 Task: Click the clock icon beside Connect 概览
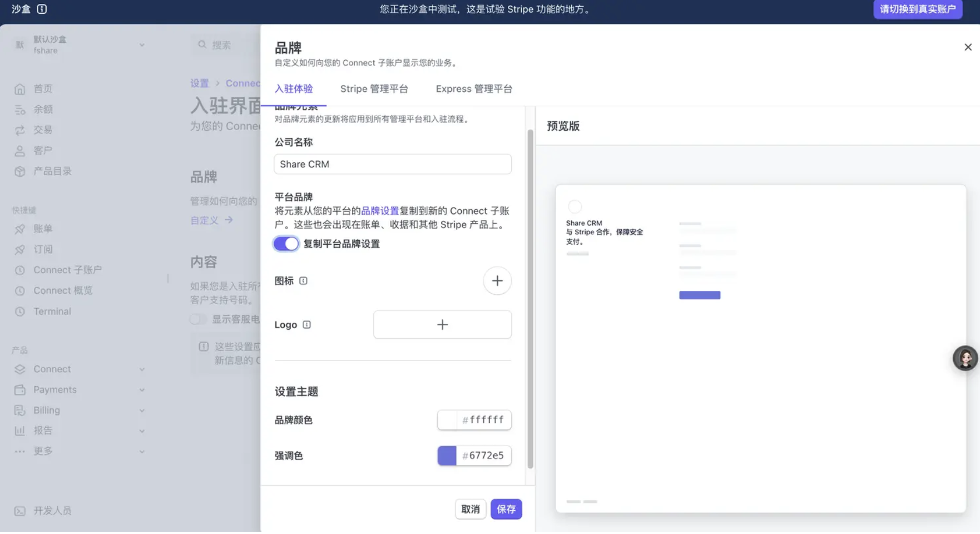20,291
